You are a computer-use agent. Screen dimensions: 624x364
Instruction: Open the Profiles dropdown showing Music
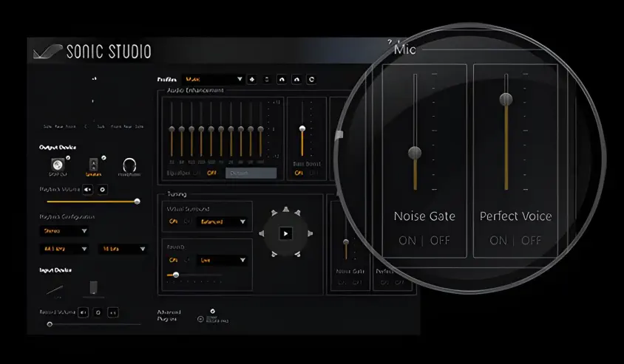coord(213,80)
